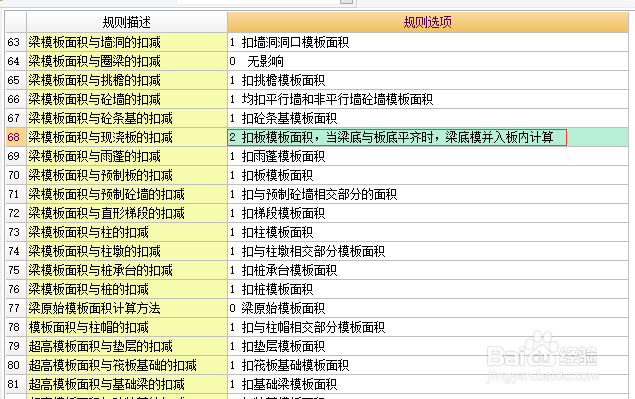Click option 扣雨蓬模板面积
The image size is (635, 399).
coord(428,156)
